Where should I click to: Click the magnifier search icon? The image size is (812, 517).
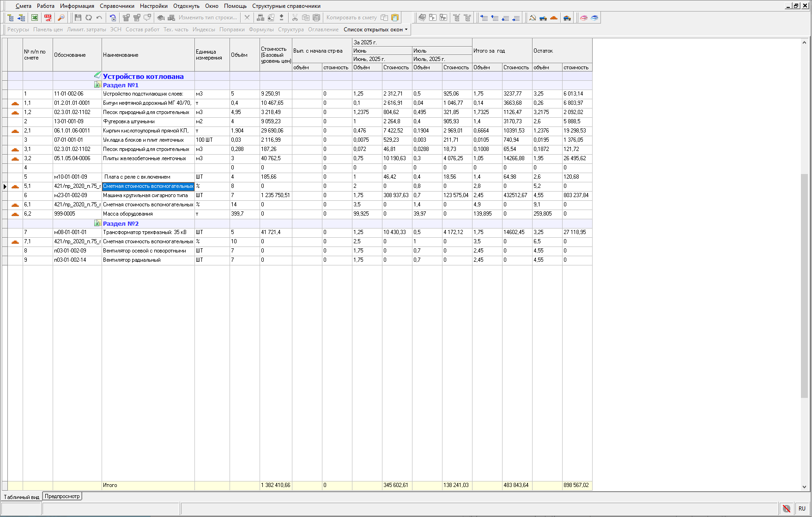(x=61, y=18)
